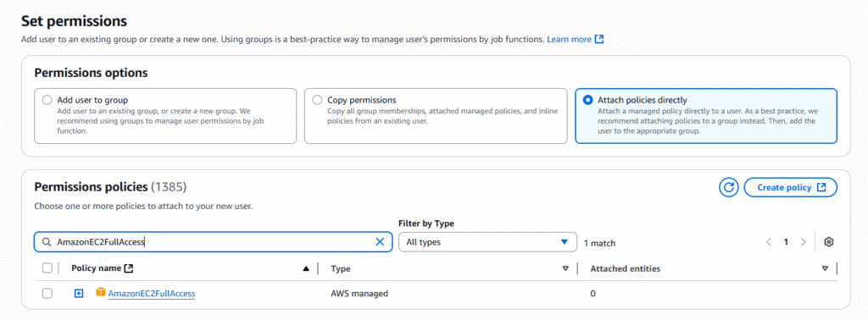Sort by the Type column arrow
The height and width of the screenshot is (320, 868).
[565, 269]
